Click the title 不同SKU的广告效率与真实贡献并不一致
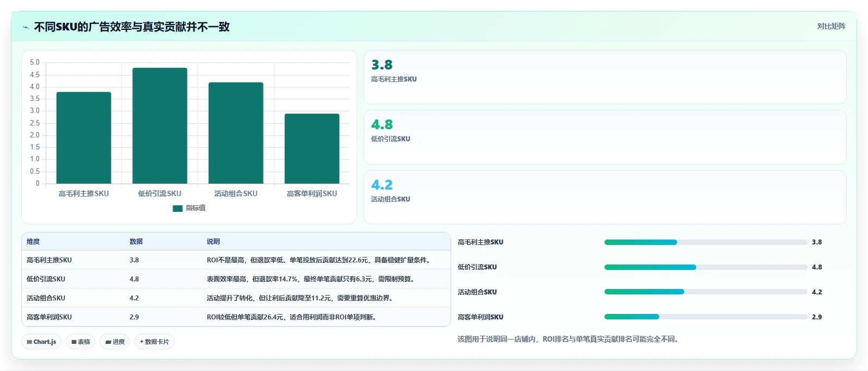This screenshot has width=868, height=371. coord(132,27)
